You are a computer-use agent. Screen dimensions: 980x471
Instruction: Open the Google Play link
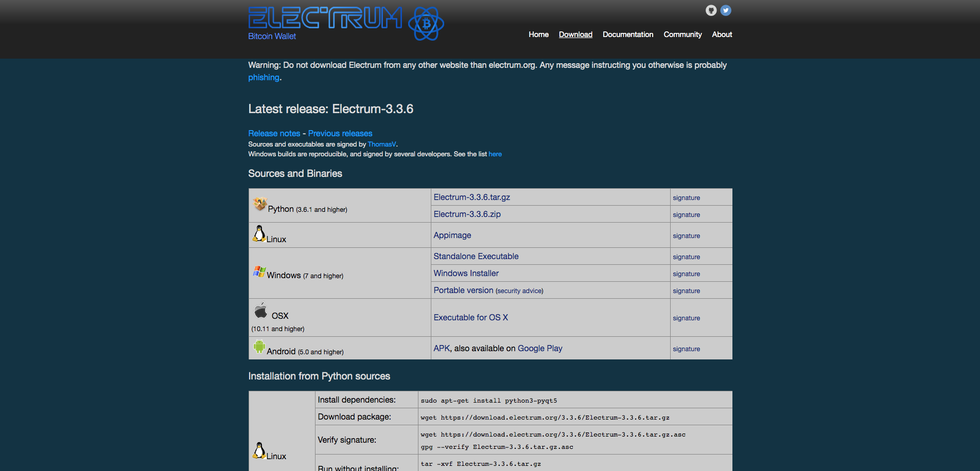540,349
